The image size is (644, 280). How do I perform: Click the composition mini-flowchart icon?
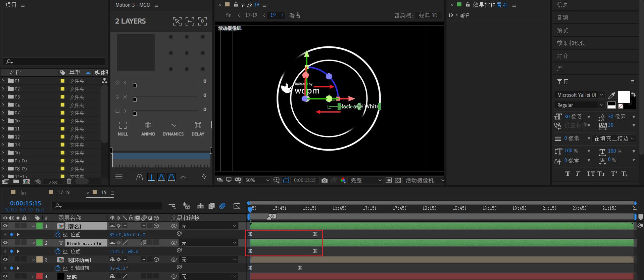pos(172,206)
